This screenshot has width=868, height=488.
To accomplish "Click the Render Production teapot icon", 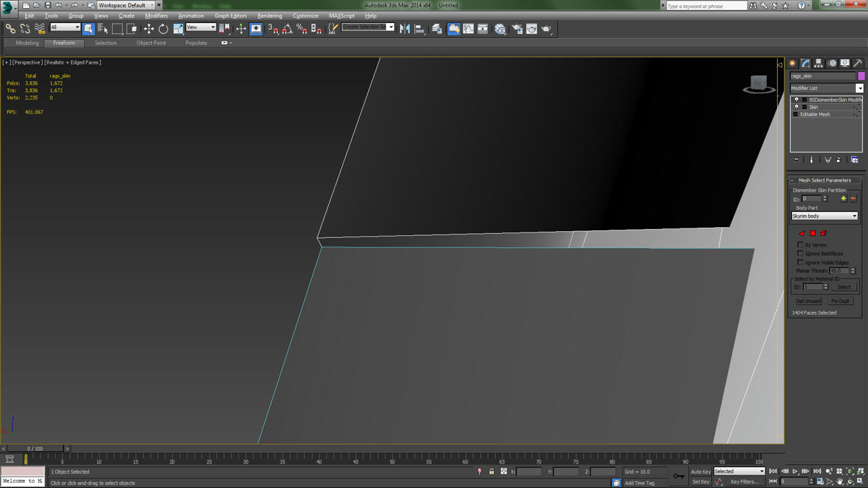I will coord(547,28).
